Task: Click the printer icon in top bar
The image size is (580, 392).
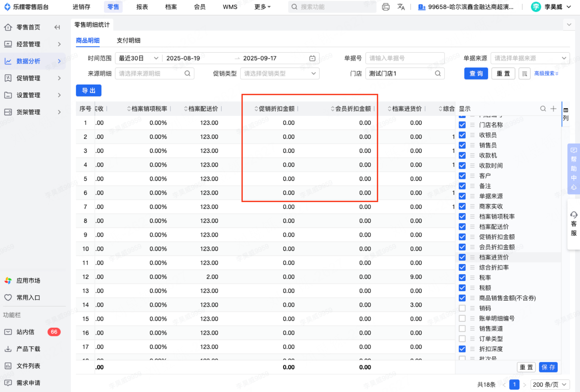Action: 386,7
